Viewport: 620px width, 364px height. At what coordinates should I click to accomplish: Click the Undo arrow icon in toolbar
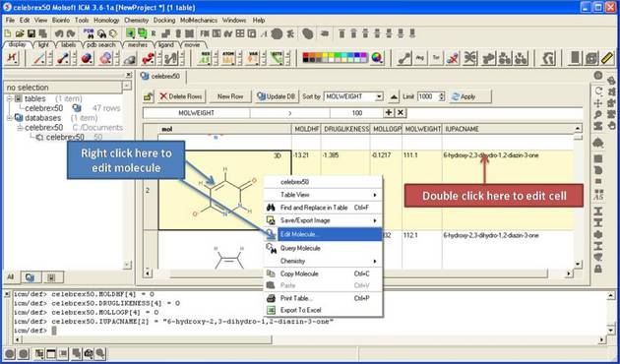click(59, 33)
